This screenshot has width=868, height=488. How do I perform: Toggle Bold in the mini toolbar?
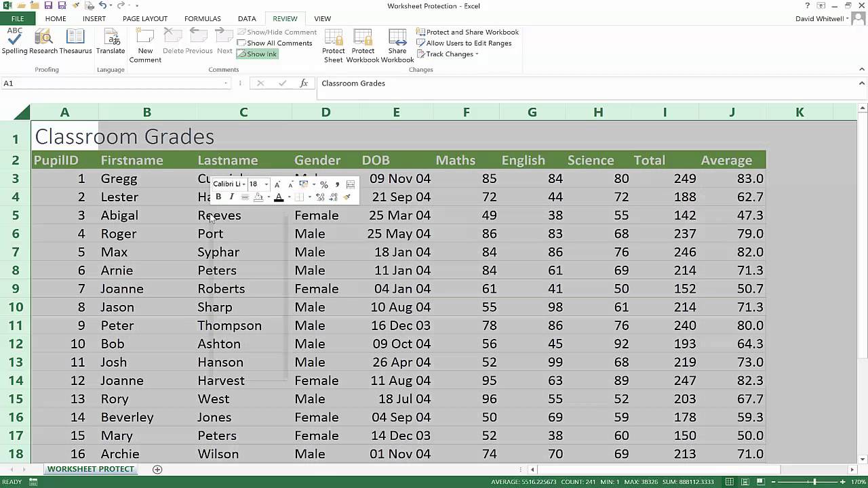[218, 197]
